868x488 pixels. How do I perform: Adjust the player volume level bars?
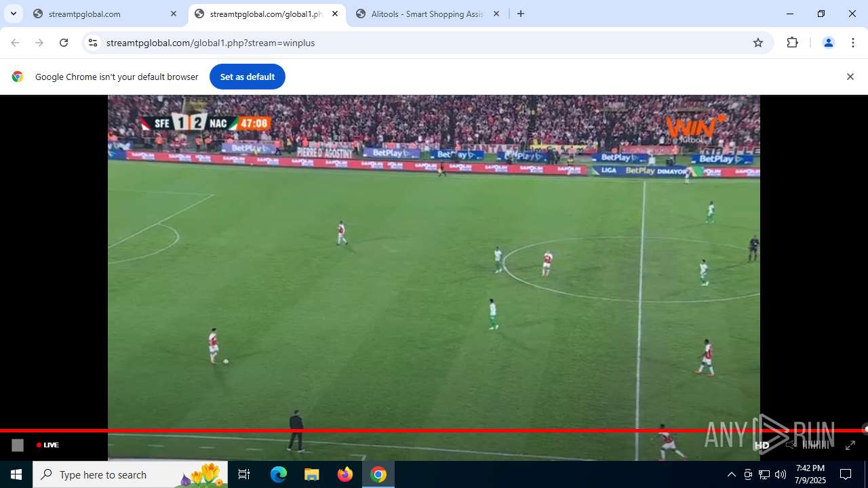pyautogui.click(x=816, y=445)
